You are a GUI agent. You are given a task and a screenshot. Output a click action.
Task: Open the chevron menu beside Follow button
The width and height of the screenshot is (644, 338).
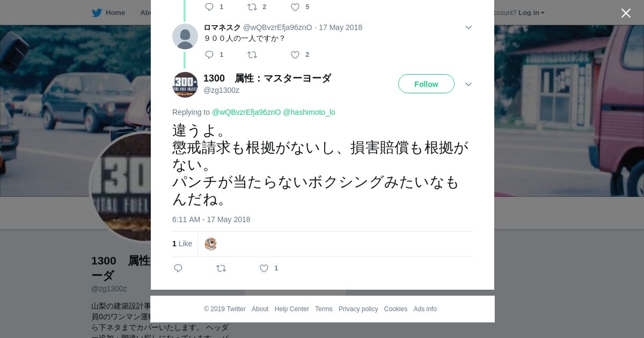point(468,84)
